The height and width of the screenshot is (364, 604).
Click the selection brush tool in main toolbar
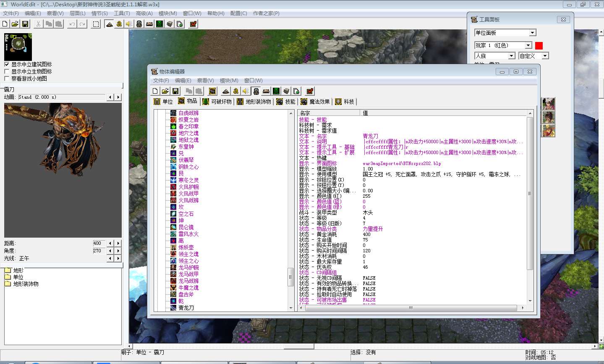pyautogui.click(x=96, y=24)
